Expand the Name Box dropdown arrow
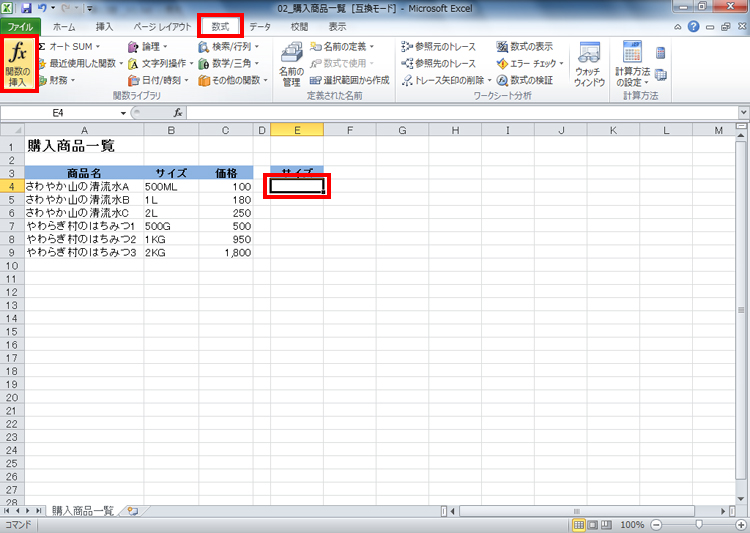Viewport: 750px width, 533px height. [x=123, y=113]
